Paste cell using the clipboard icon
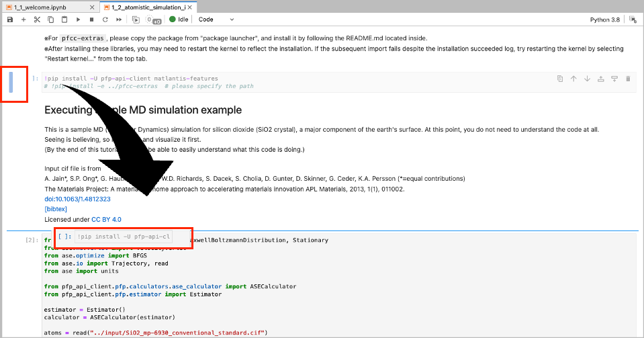 pos(64,19)
